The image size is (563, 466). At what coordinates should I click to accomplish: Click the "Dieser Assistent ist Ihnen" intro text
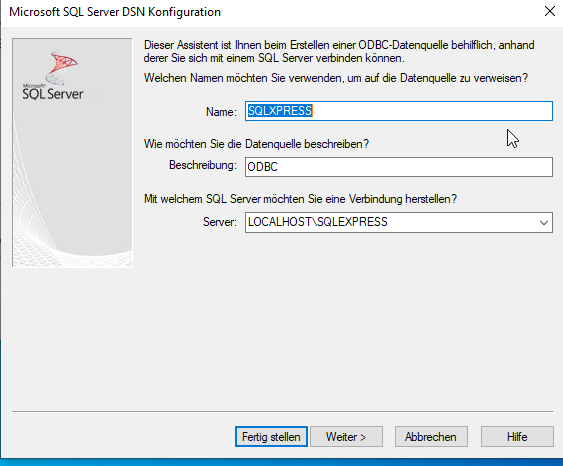pyautogui.click(x=339, y=51)
